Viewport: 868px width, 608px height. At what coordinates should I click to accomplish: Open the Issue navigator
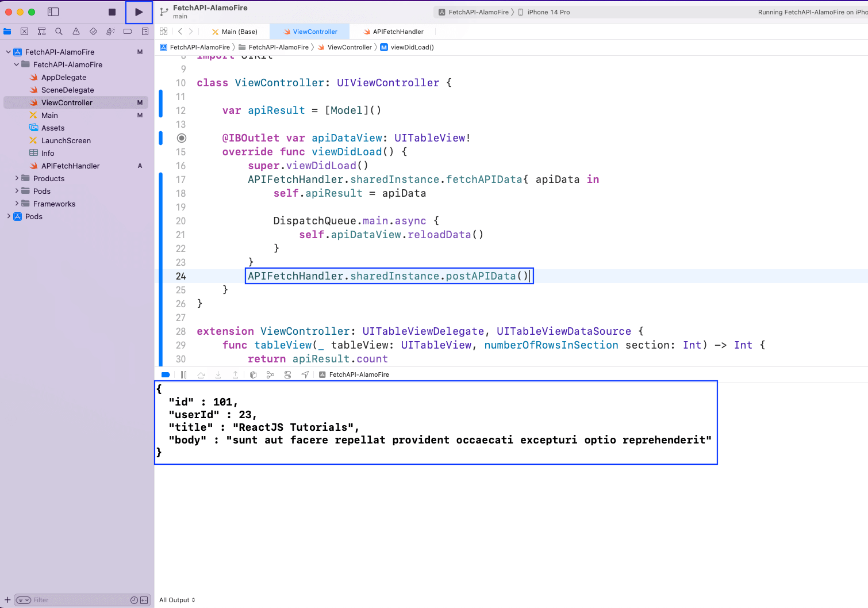(76, 32)
